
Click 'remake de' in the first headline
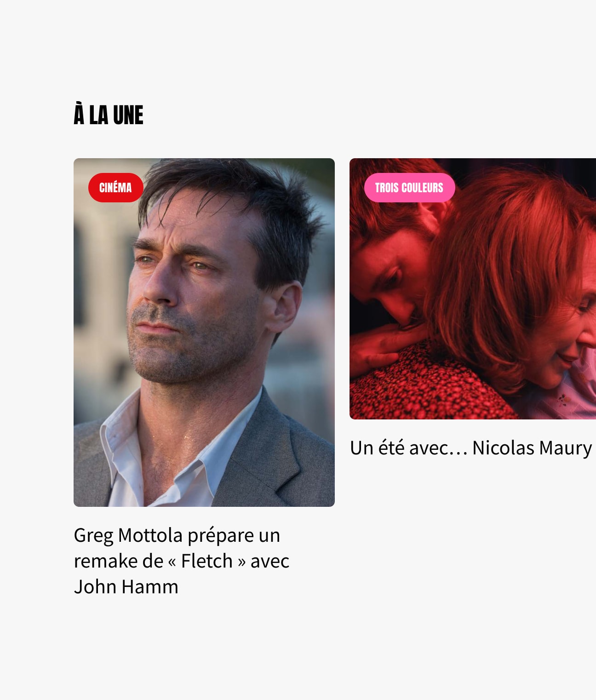coord(119,561)
